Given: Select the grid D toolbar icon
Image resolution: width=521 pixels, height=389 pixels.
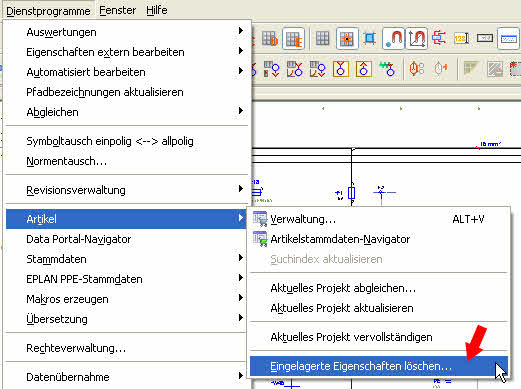Looking at the screenshot, I should tap(270, 39).
